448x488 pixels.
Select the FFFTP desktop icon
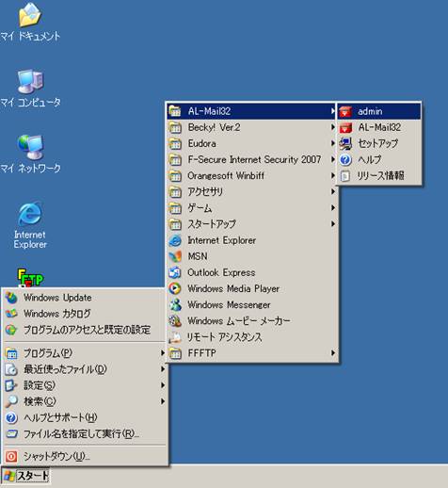pos(30,278)
